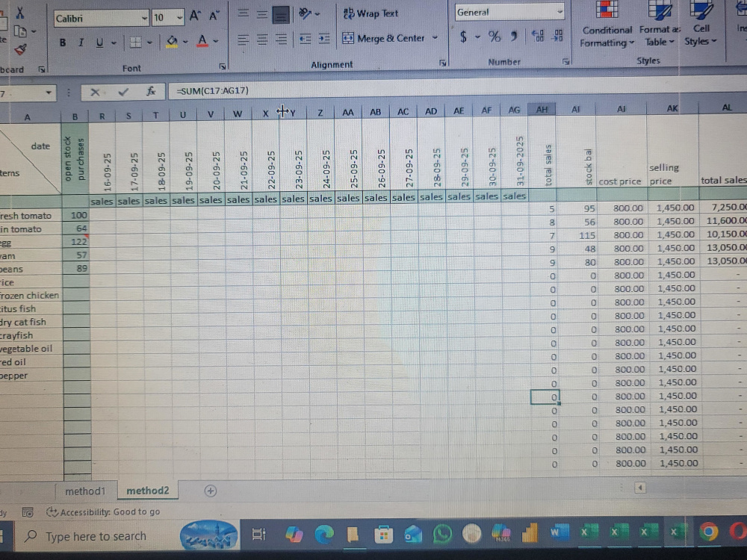Open Font dialog launcher
This screenshot has width=747, height=560.
tap(223, 66)
